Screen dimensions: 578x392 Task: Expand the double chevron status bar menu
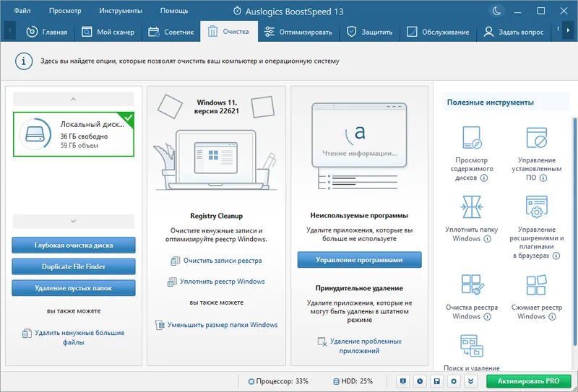471,381
